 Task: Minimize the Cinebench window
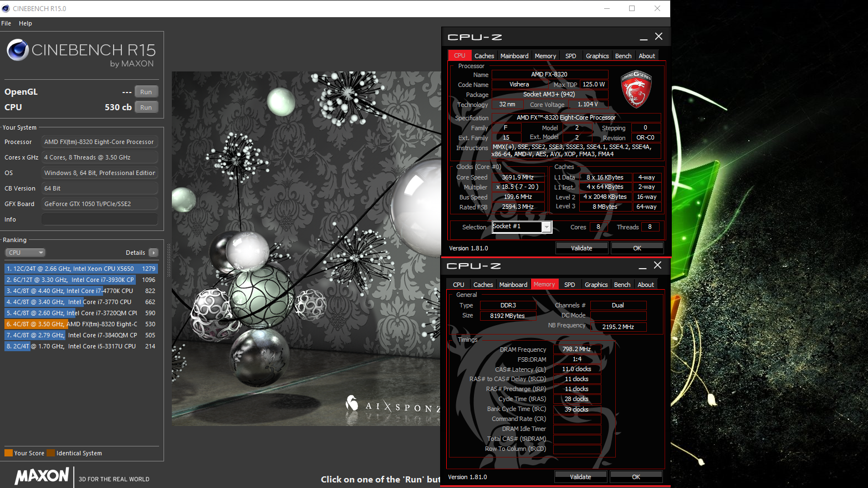click(x=606, y=8)
